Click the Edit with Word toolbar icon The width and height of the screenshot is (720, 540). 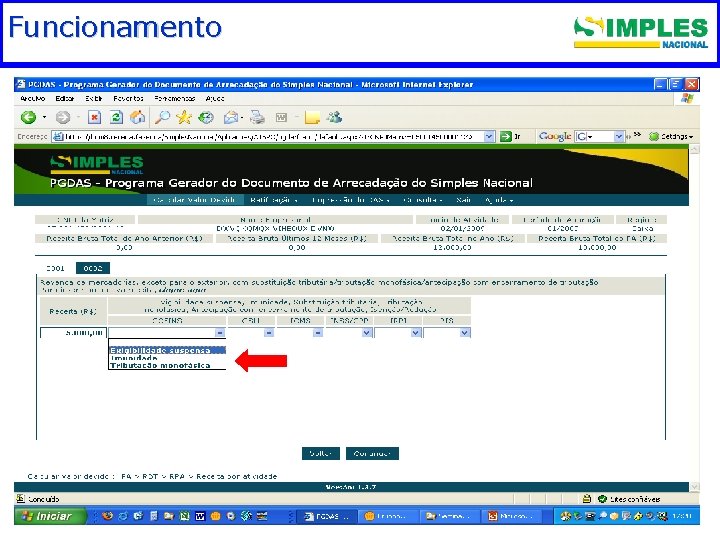click(281, 118)
